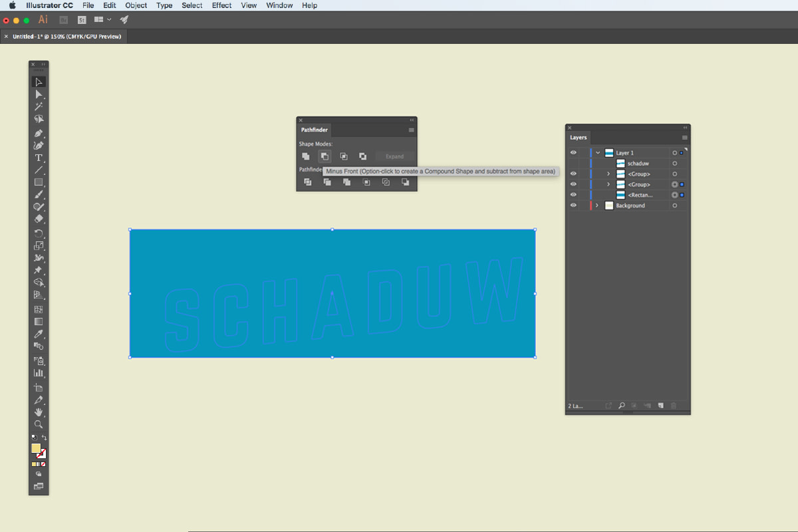Collapse the Layers panel with double arrows
Screen dimensions: 798x532
(x=685, y=127)
